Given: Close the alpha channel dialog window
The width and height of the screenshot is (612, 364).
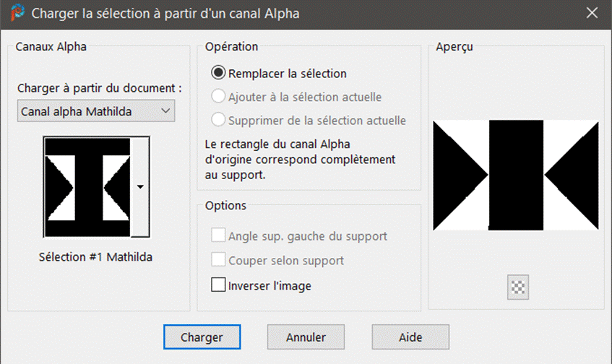Looking at the screenshot, I should (x=591, y=13).
